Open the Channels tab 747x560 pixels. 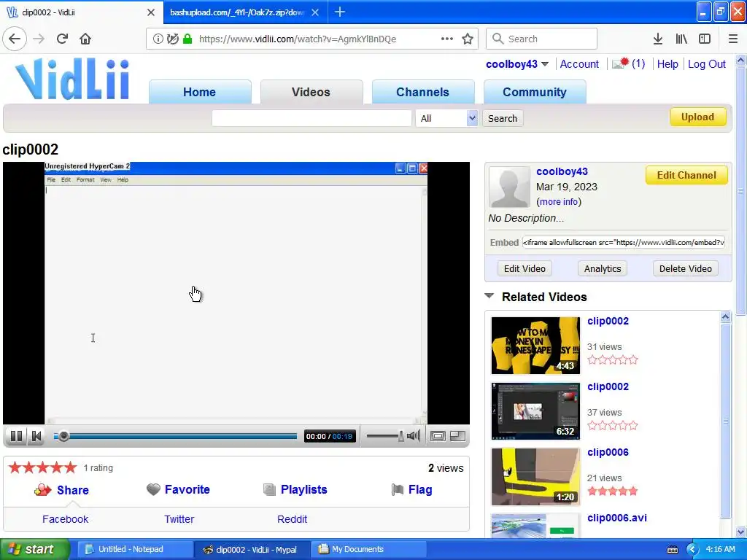coord(422,92)
